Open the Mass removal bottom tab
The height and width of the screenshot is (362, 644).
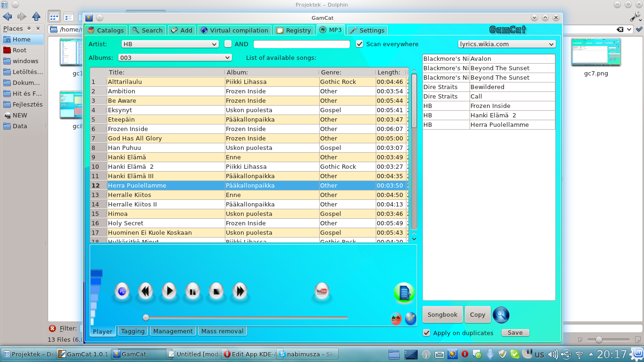(x=222, y=331)
